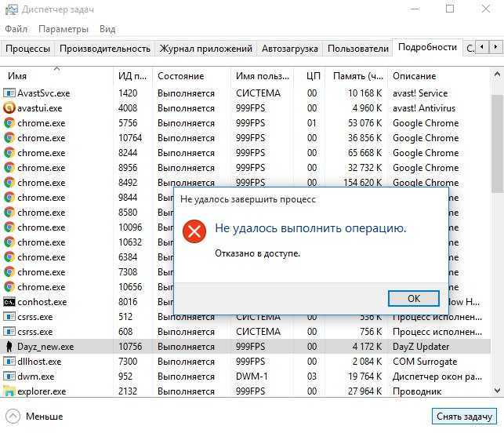Screen dimensions: 504x433
Task: Click the dwm.exe process icon
Action: (9, 377)
